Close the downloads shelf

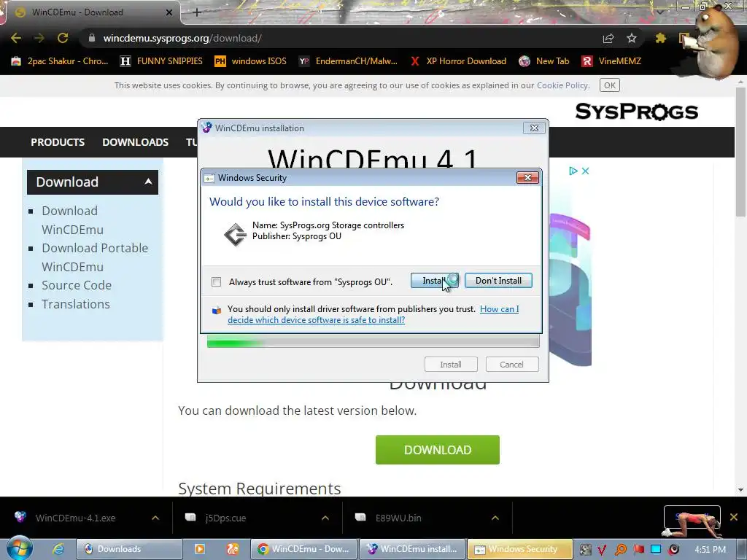pos(734,517)
